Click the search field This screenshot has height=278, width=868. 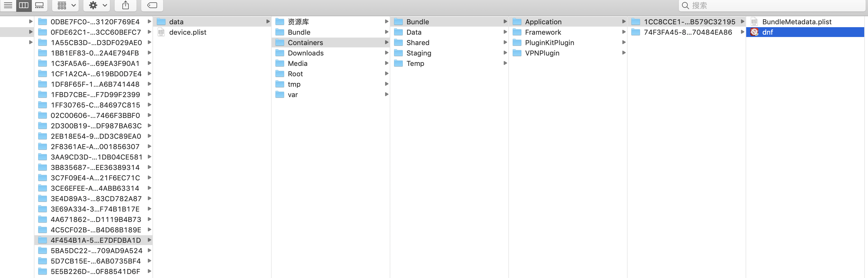pyautogui.click(x=772, y=5)
